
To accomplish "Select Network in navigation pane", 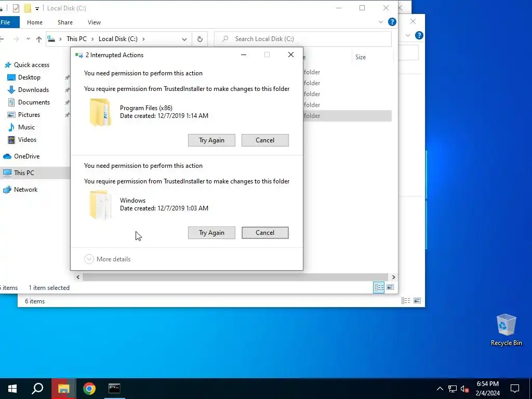I will tap(25, 190).
